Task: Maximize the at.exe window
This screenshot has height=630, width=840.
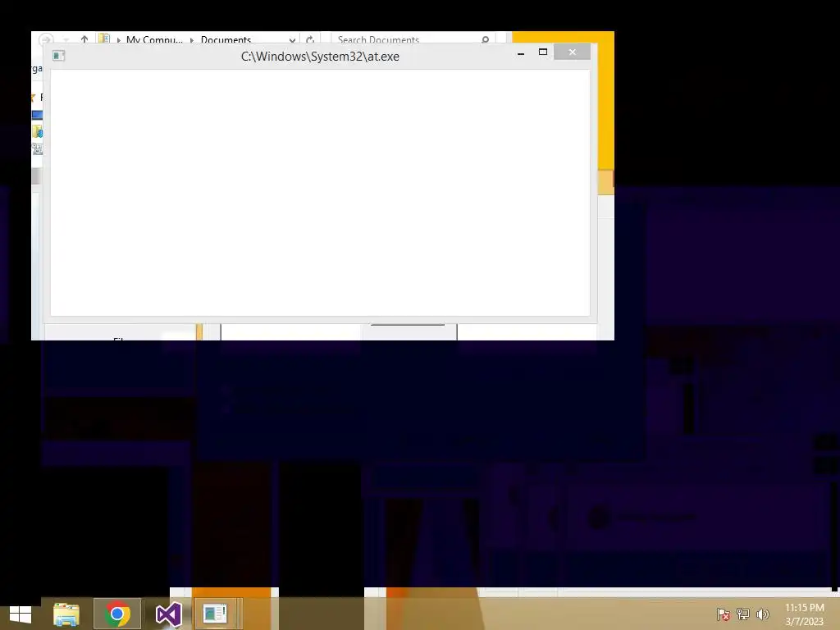Action: coord(543,52)
